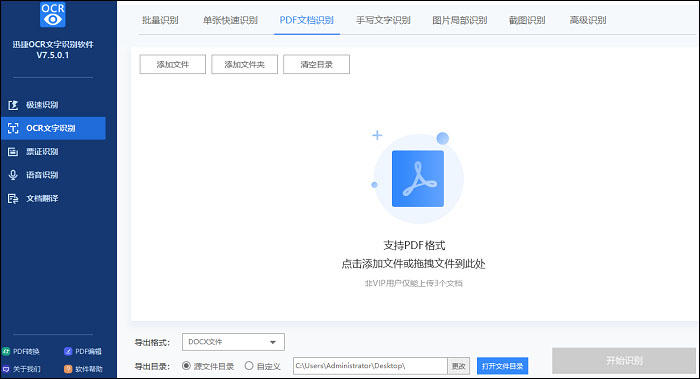
Task: Click the plus sign above PDF icon
Action: click(x=377, y=135)
